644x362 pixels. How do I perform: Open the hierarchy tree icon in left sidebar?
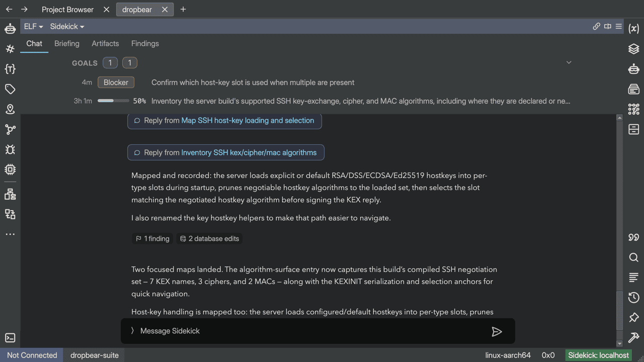pos(10,194)
